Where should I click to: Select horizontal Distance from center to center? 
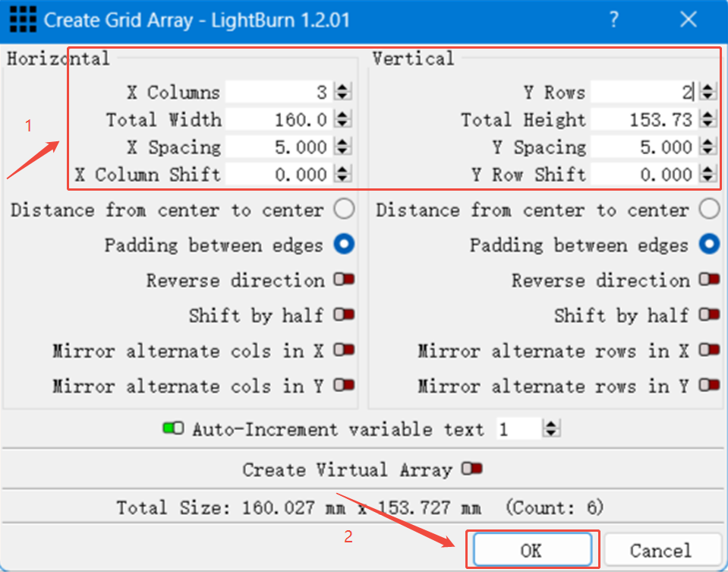tap(344, 210)
